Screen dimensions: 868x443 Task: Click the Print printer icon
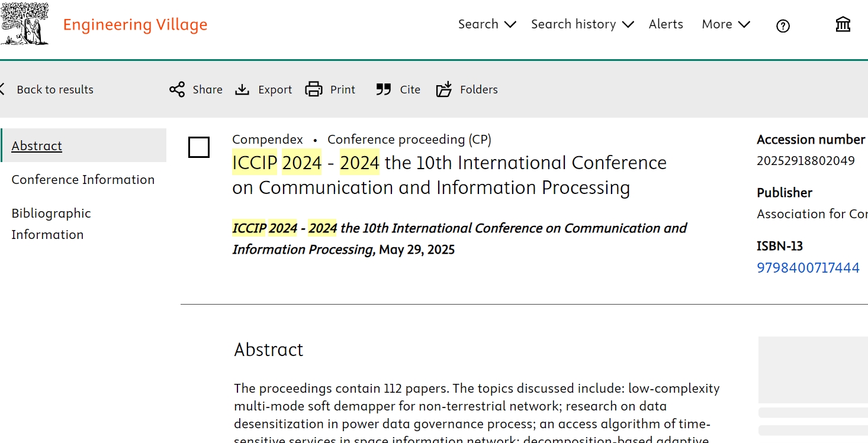[x=314, y=90]
